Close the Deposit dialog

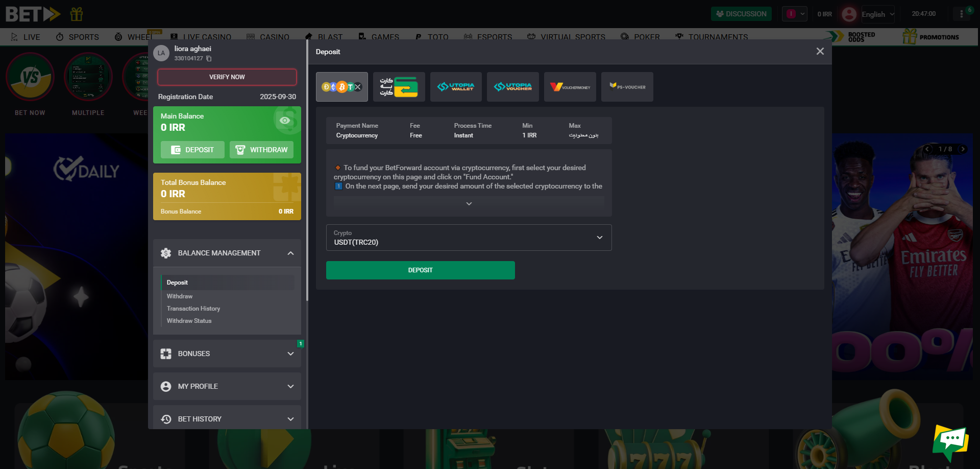pyautogui.click(x=820, y=52)
